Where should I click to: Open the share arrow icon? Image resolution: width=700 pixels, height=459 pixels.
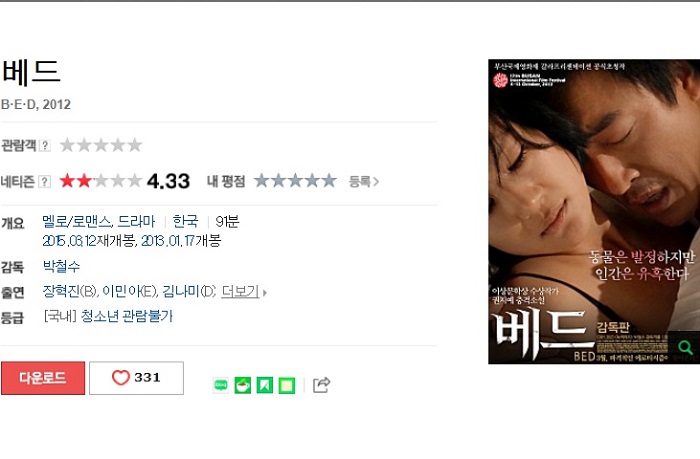click(x=321, y=384)
